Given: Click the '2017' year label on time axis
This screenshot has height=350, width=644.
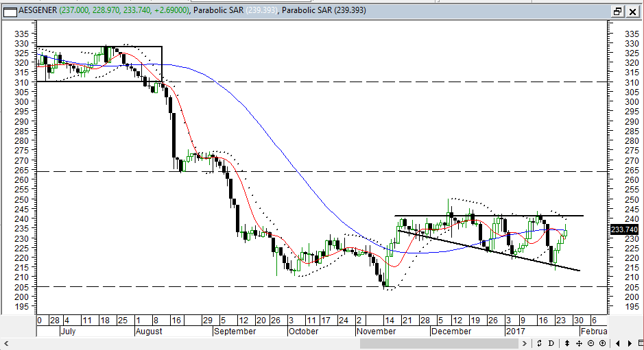Looking at the screenshot, I should coord(516,331).
